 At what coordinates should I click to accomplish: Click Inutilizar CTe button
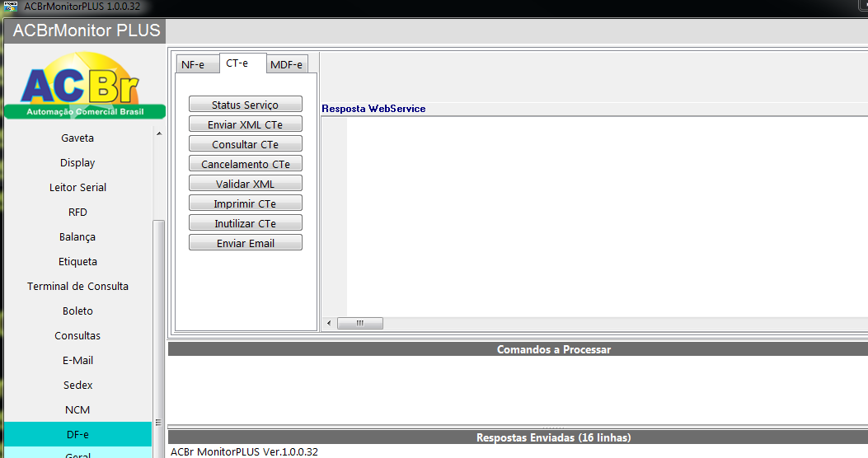point(245,223)
